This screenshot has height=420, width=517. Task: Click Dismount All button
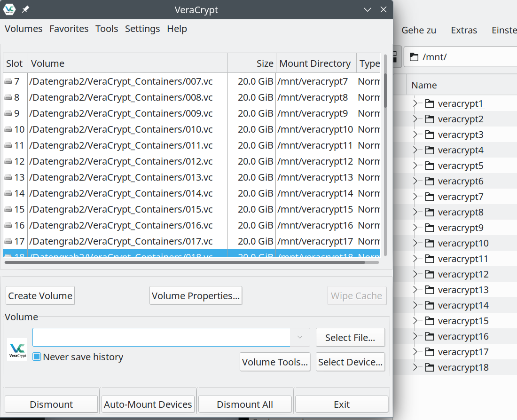245,404
